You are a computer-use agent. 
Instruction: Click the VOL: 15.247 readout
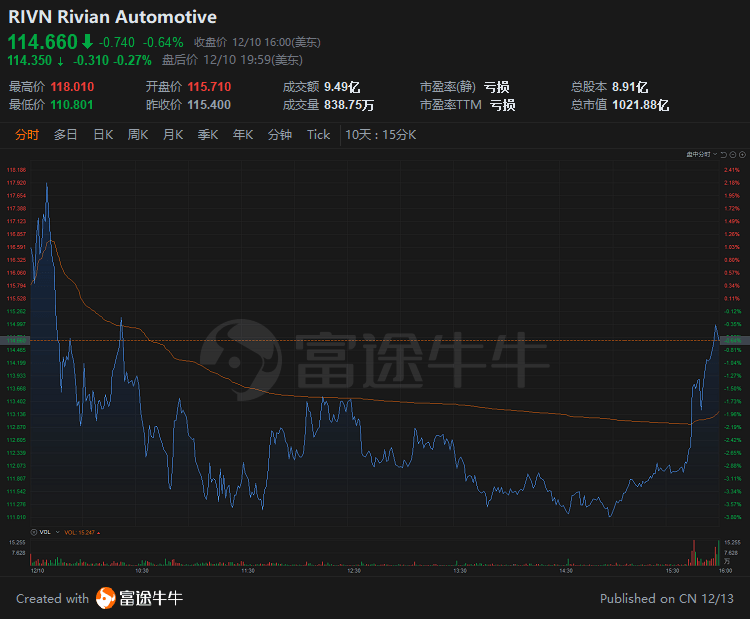(x=82, y=532)
